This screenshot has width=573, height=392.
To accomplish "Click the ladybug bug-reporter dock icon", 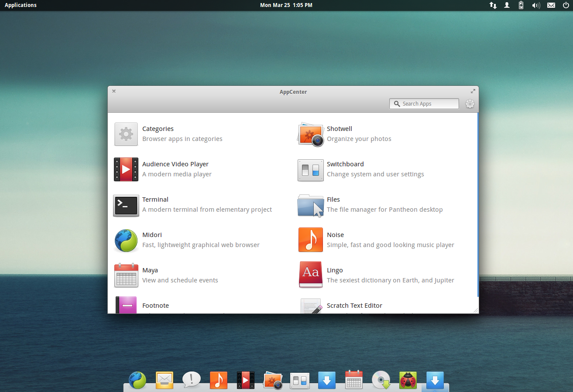I will (x=408, y=380).
